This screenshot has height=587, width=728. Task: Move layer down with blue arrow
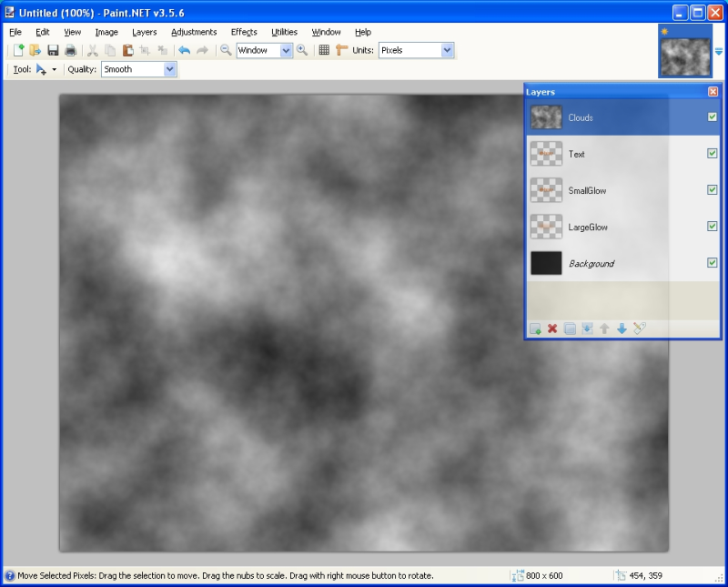click(x=622, y=329)
